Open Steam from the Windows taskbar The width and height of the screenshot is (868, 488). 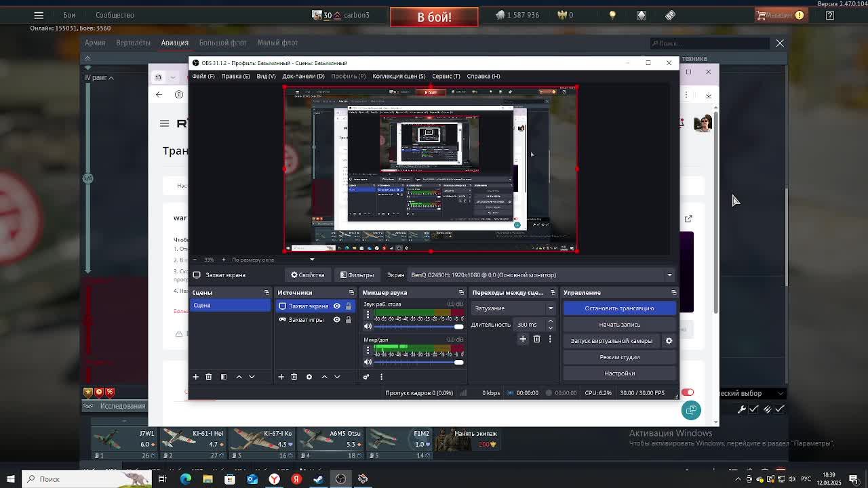(318, 479)
